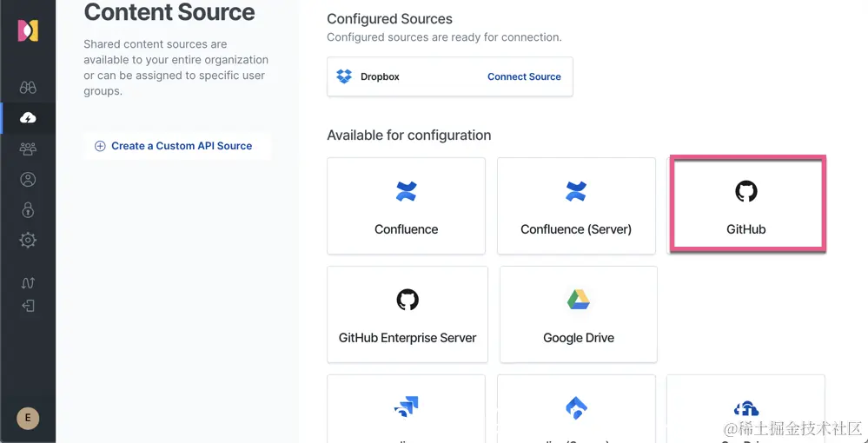This screenshot has height=443, width=868.
Task: Click Connect Source for Dropbox
Action: tap(524, 77)
